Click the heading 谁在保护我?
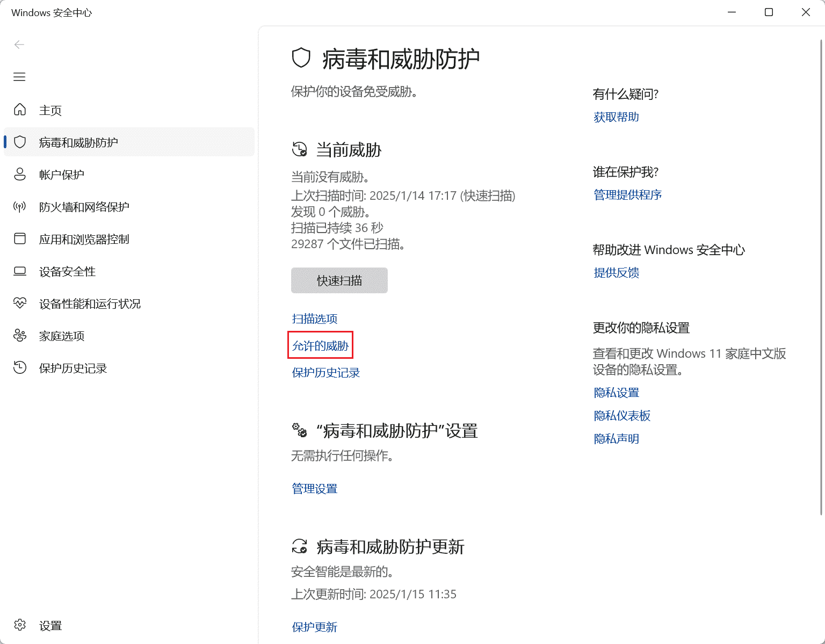 coord(626,172)
